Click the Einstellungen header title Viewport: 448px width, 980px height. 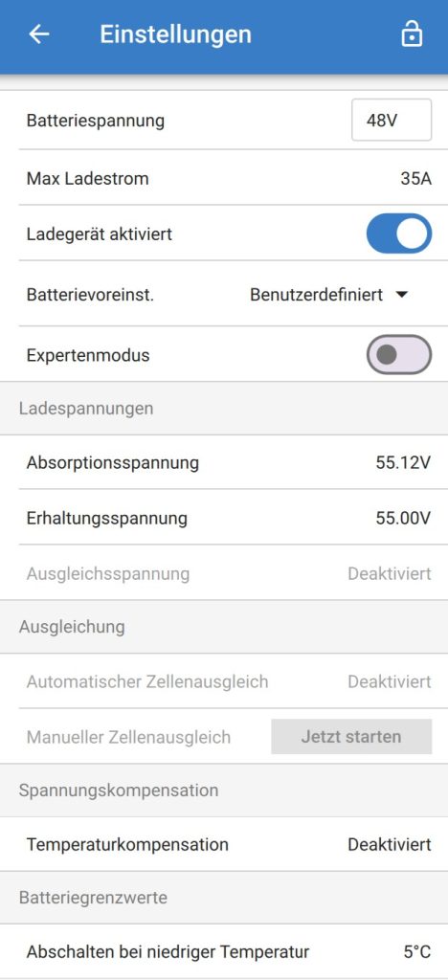pos(175,33)
